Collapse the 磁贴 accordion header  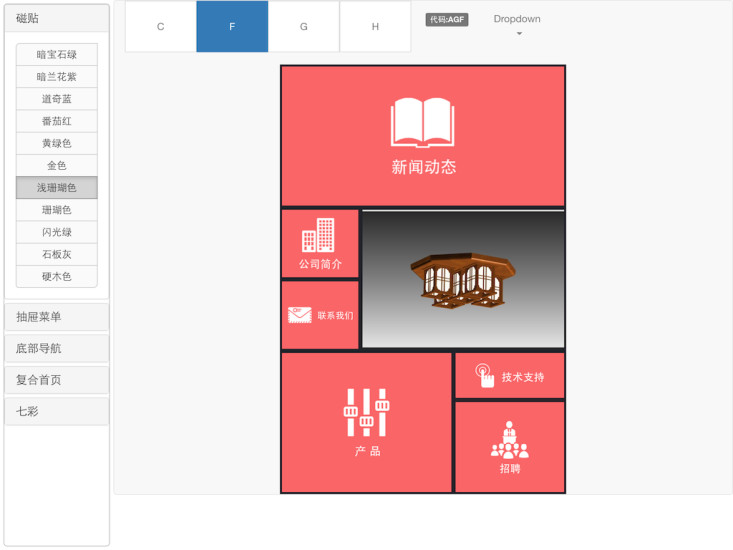57,18
